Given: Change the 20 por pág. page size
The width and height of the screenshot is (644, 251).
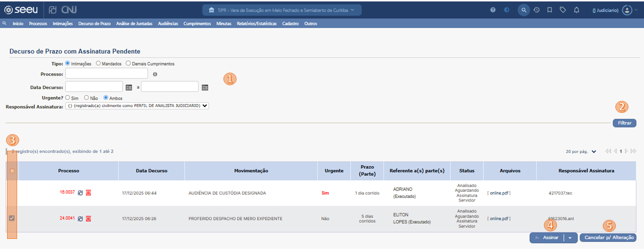Looking at the screenshot, I should coord(581,151).
